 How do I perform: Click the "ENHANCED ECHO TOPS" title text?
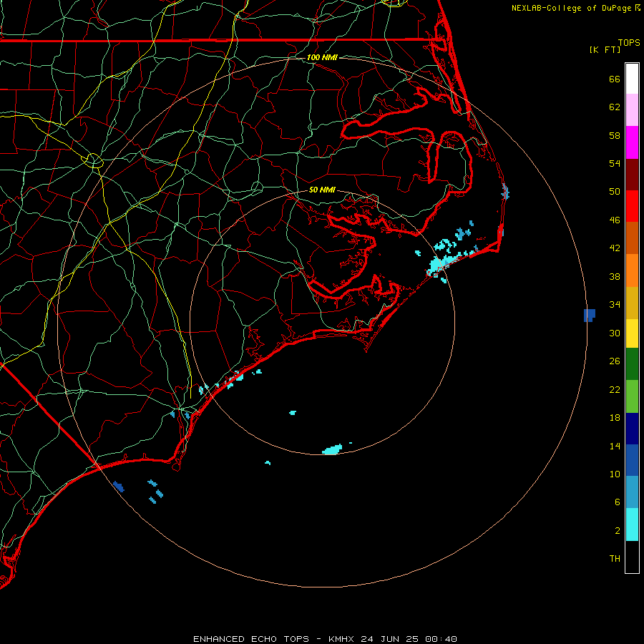point(251,639)
